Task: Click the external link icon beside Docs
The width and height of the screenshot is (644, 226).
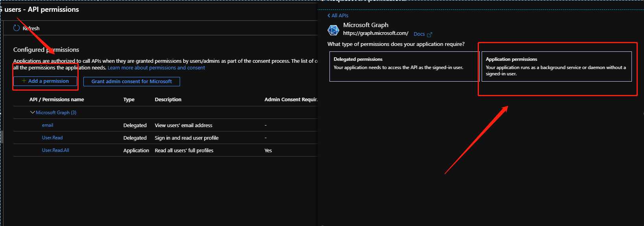Action: pos(429,35)
